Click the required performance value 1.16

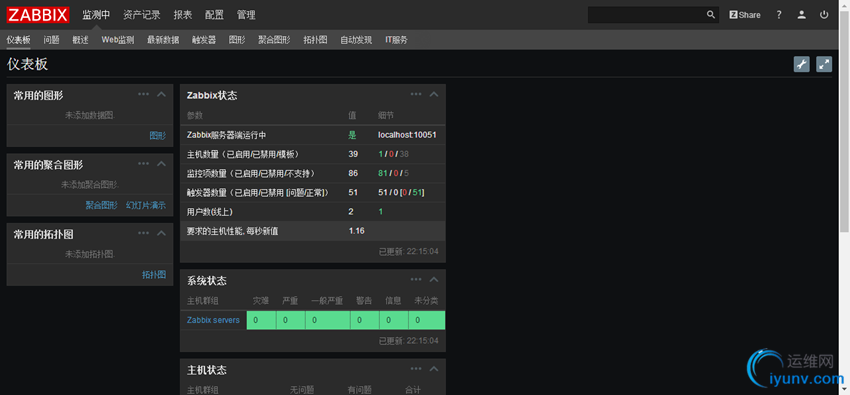click(356, 231)
